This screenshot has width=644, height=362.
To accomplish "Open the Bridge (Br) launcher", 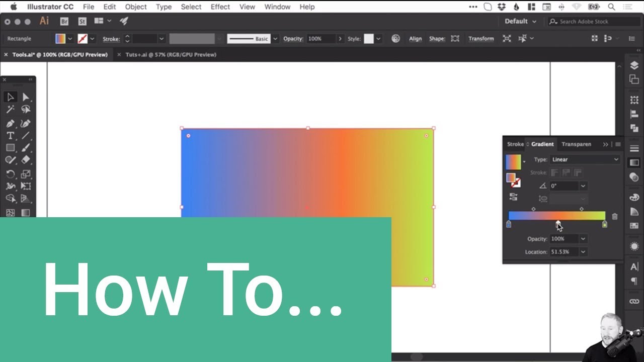I will [x=64, y=21].
